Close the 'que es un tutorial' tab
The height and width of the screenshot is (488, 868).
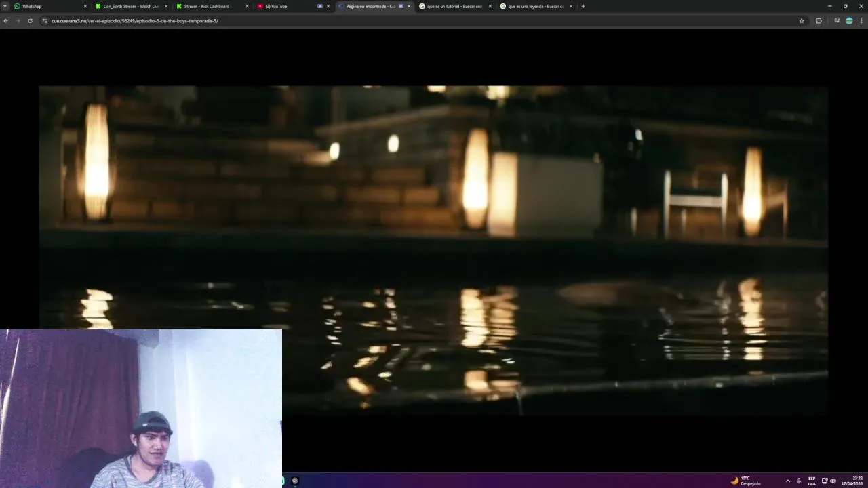click(490, 6)
